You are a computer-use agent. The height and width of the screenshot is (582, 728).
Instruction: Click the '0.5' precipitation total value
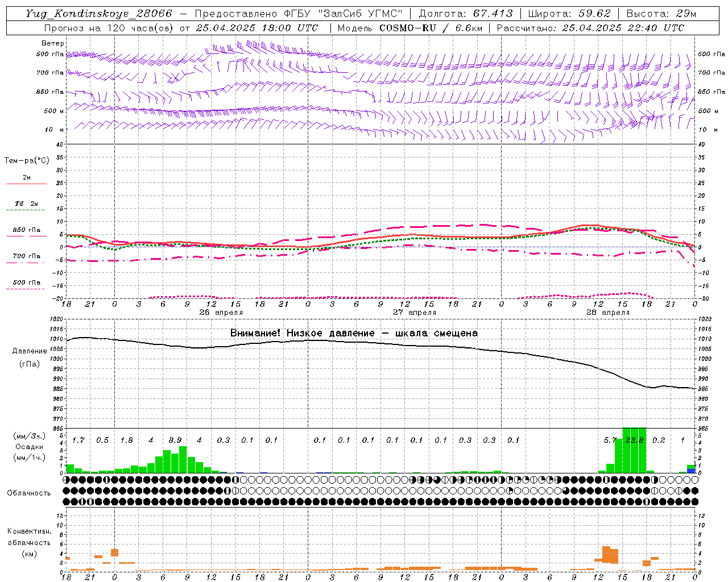tap(102, 440)
